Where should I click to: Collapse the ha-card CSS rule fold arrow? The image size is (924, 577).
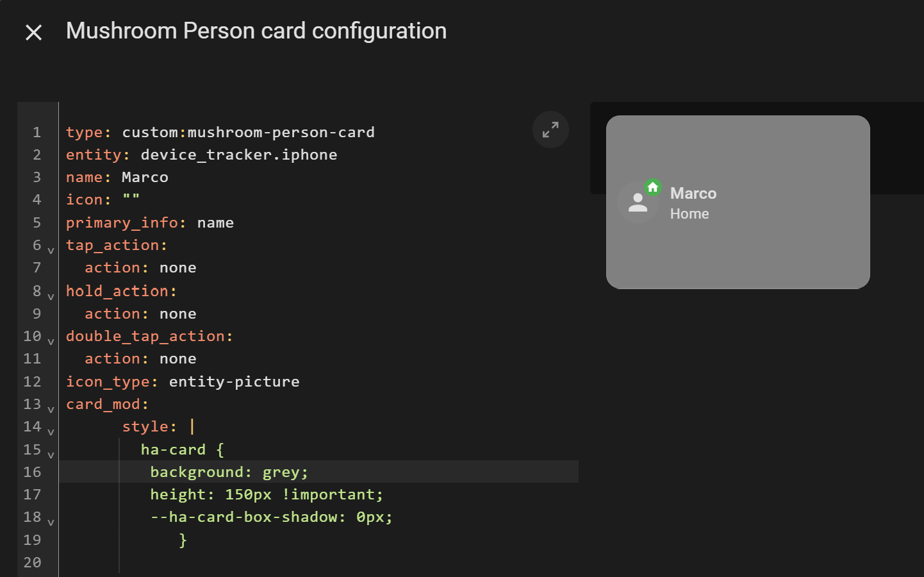pos(51,455)
